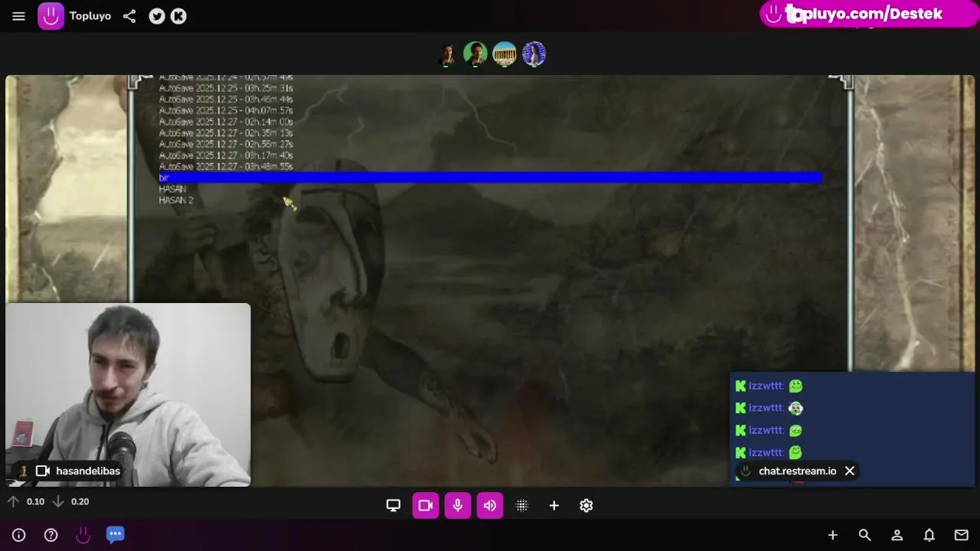
Task: Open the Kick K icon in header
Action: pos(178,16)
